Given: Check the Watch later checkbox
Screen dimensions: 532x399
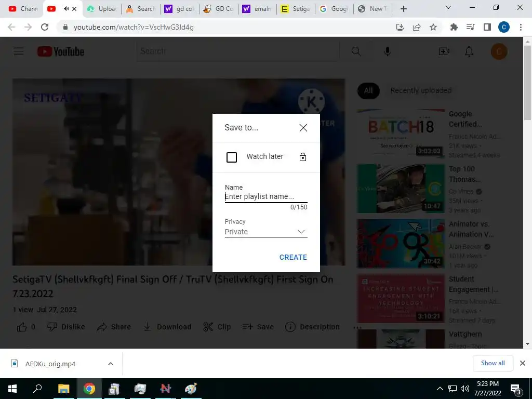Looking at the screenshot, I should tap(231, 157).
